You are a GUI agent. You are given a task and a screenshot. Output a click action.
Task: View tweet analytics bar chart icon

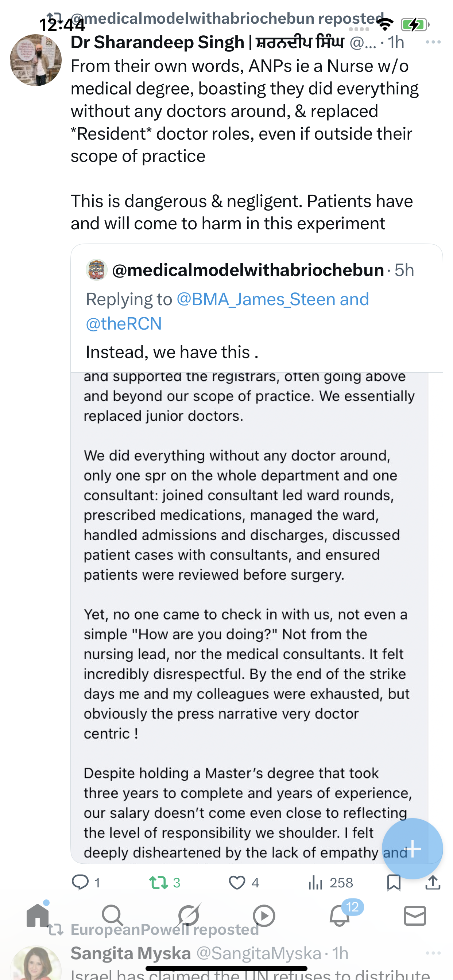[315, 883]
